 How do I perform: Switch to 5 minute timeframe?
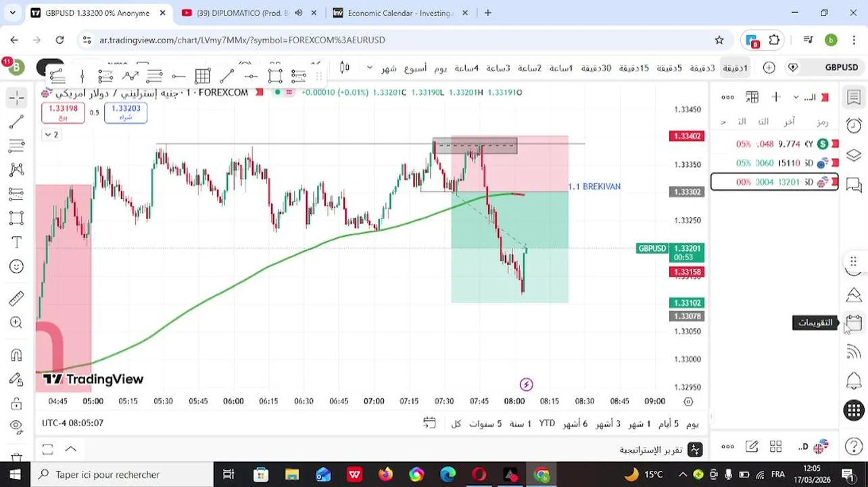tap(669, 68)
